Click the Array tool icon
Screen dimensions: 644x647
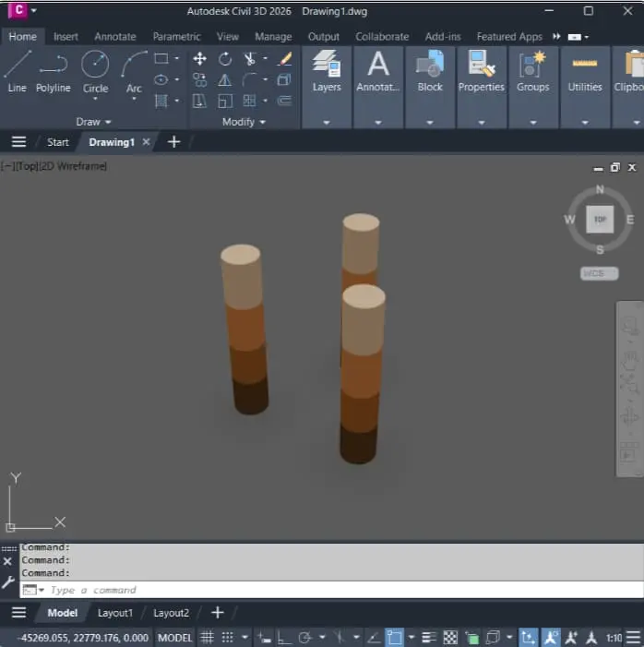pyautogui.click(x=250, y=101)
